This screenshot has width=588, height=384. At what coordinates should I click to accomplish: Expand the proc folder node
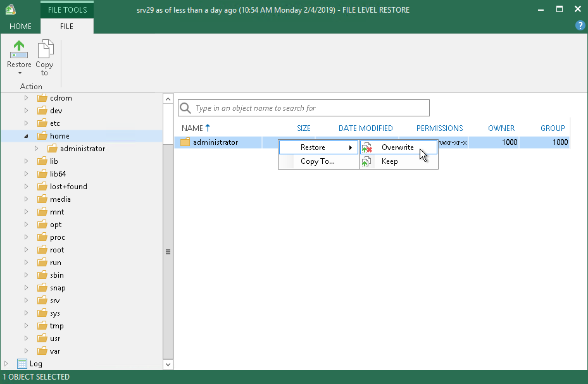pos(26,237)
